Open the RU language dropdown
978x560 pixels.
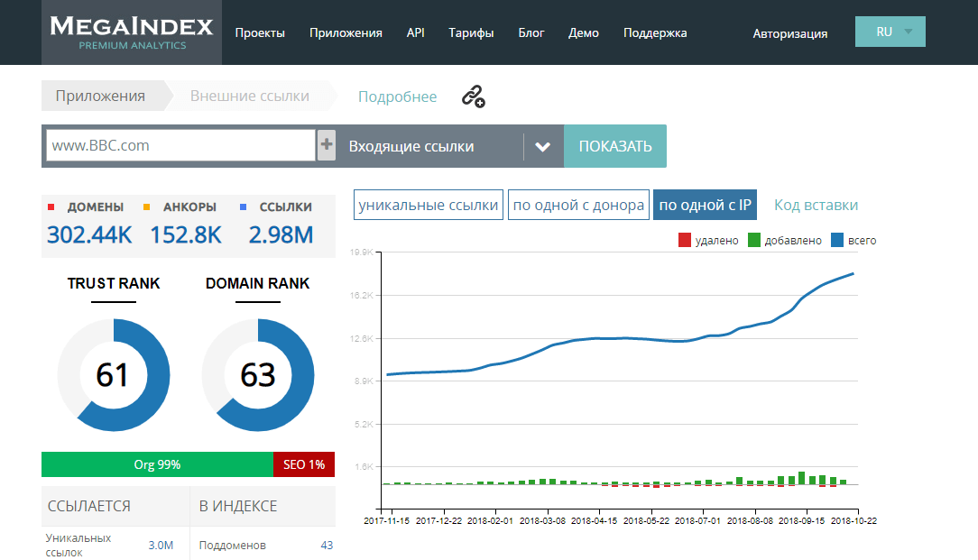(890, 32)
